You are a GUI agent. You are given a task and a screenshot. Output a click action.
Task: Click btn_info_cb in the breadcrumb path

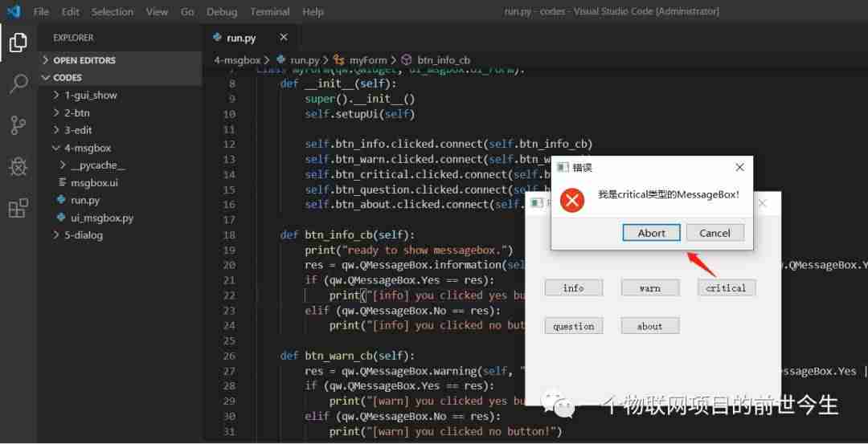tap(444, 59)
